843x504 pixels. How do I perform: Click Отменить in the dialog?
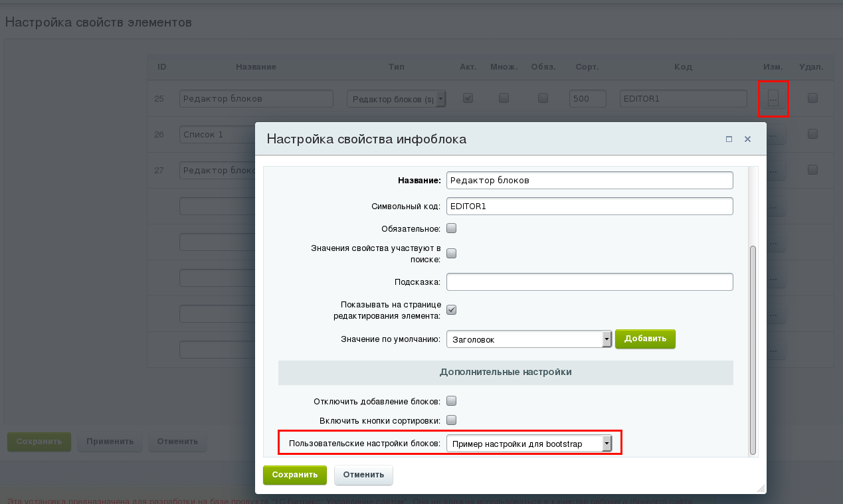(x=363, y=475)
